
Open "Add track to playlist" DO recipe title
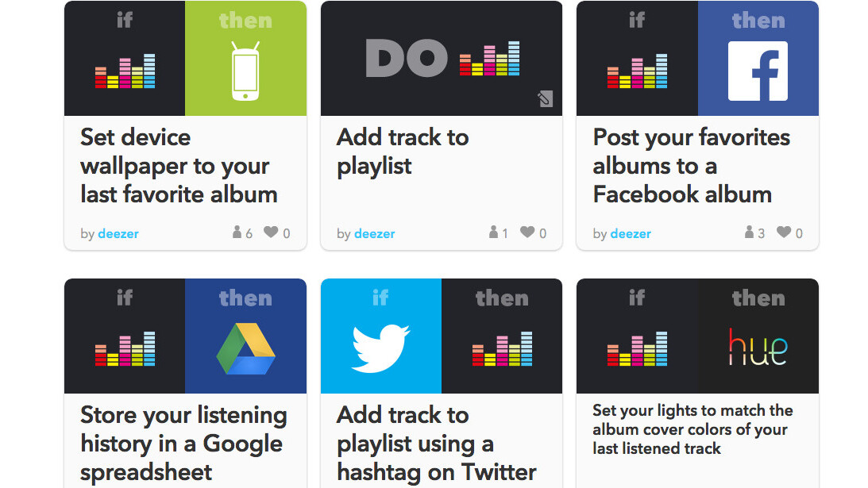[402, 152]
